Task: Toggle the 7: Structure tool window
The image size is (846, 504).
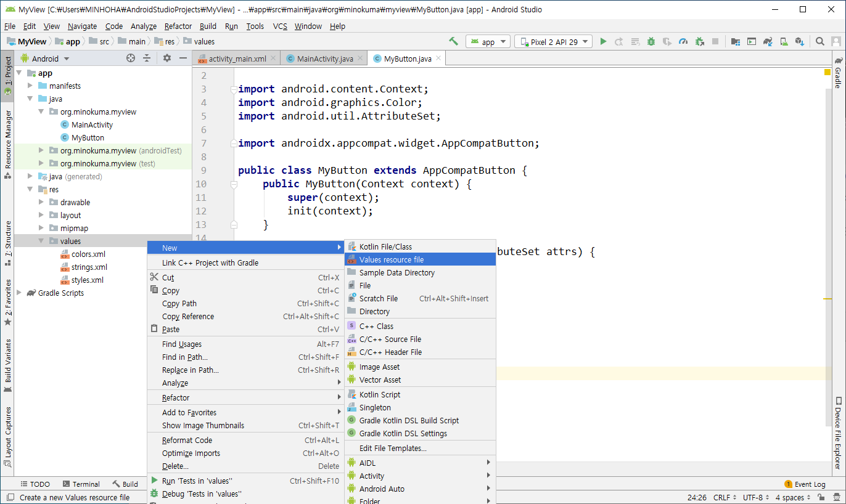Action: tap(7, 242)
